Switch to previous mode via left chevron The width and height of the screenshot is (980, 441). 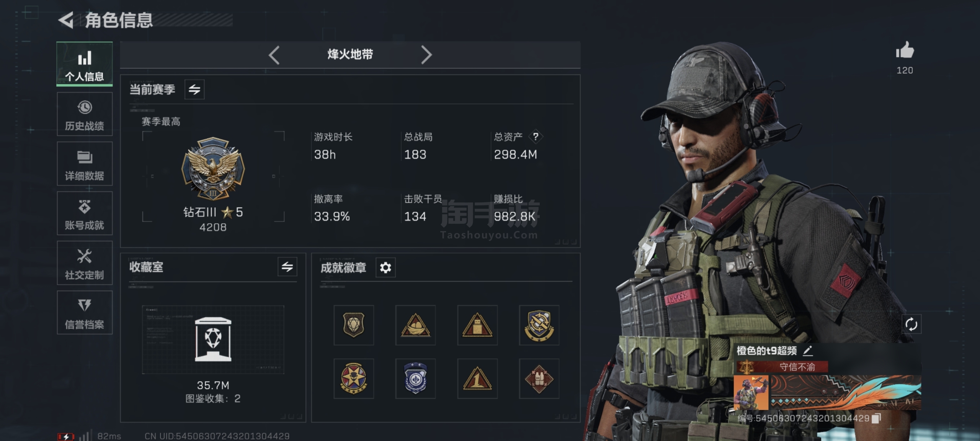click(x=274, y=55)
